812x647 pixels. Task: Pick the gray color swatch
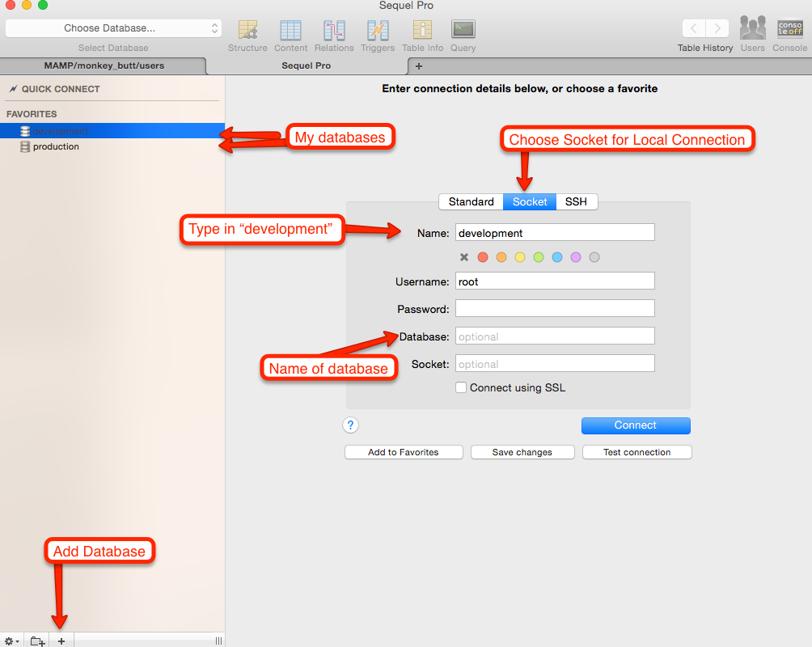tap(594, 257)
